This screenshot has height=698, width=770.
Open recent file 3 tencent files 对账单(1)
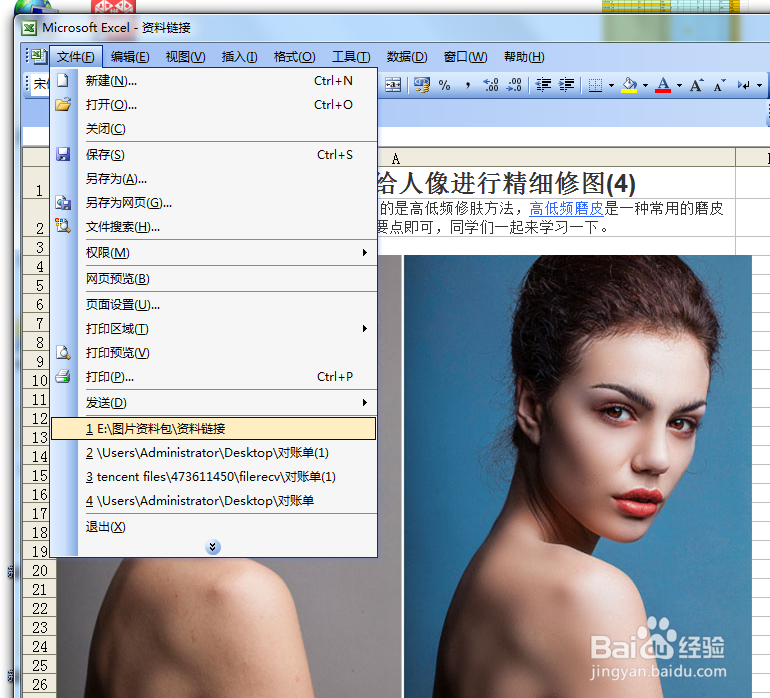(214, 476)
